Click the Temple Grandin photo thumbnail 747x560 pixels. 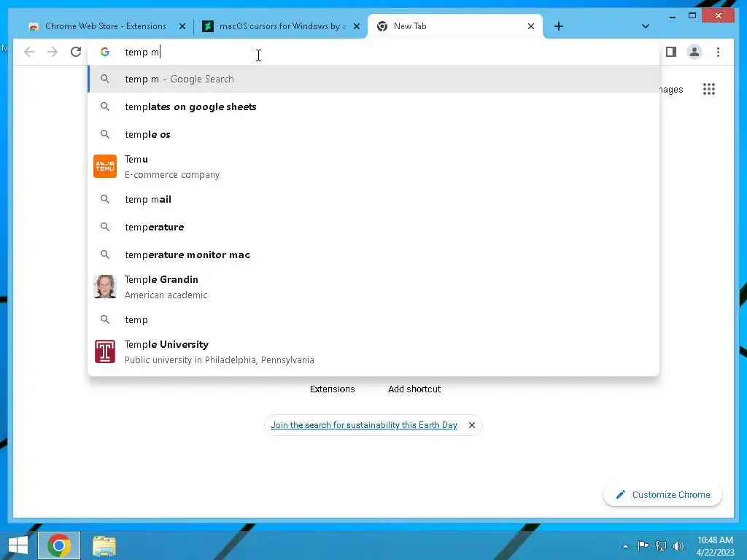[105, 287]
